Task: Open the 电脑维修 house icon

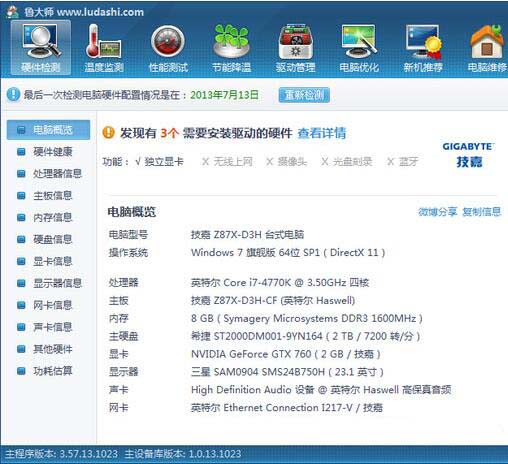Action: point(487,48)
